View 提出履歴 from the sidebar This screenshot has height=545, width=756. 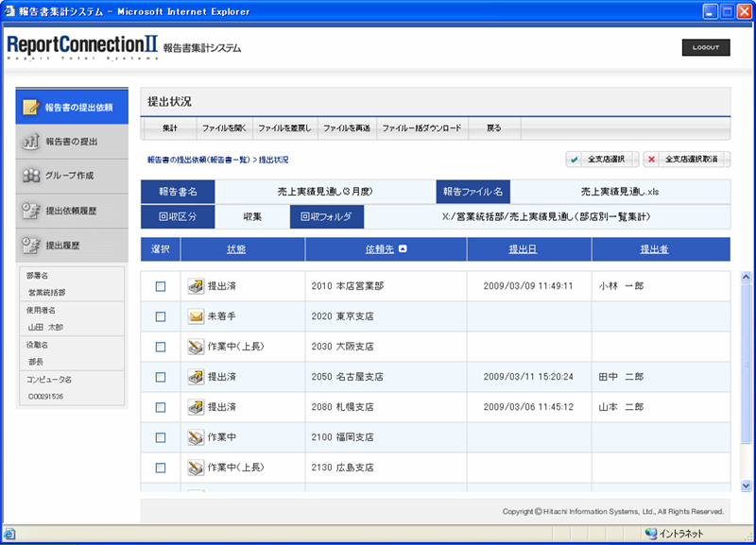72,246
